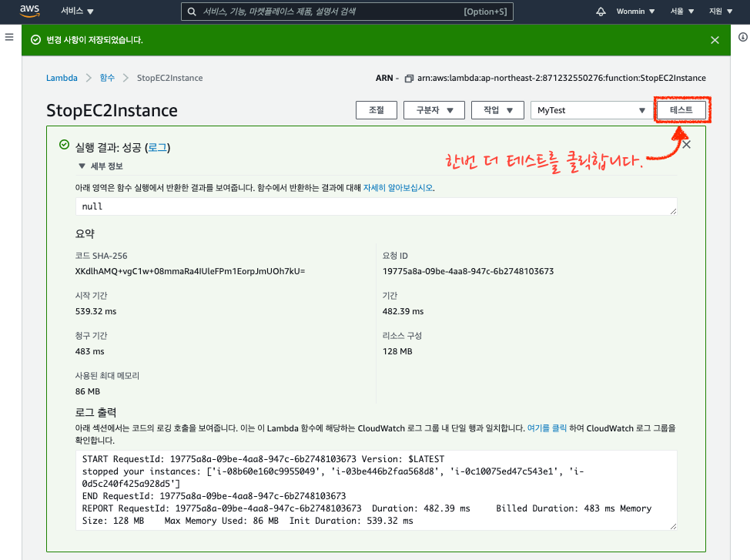Focus the AWS service search field
750x560 pixels.
tap(347, 12)
